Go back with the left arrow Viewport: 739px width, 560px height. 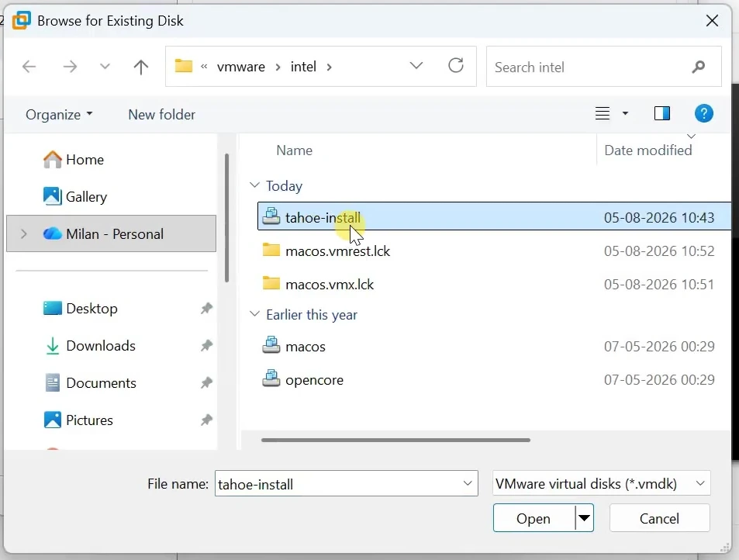[x=29, y=67]
